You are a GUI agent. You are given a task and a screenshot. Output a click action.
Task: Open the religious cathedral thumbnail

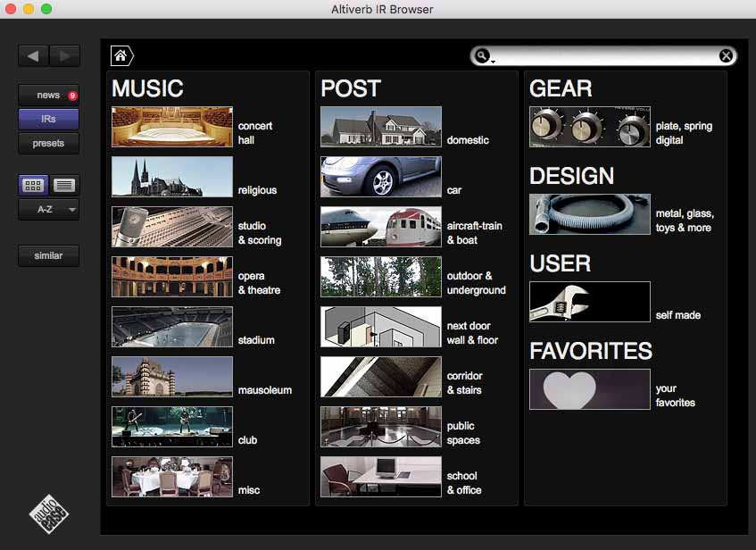click(172, 177)
